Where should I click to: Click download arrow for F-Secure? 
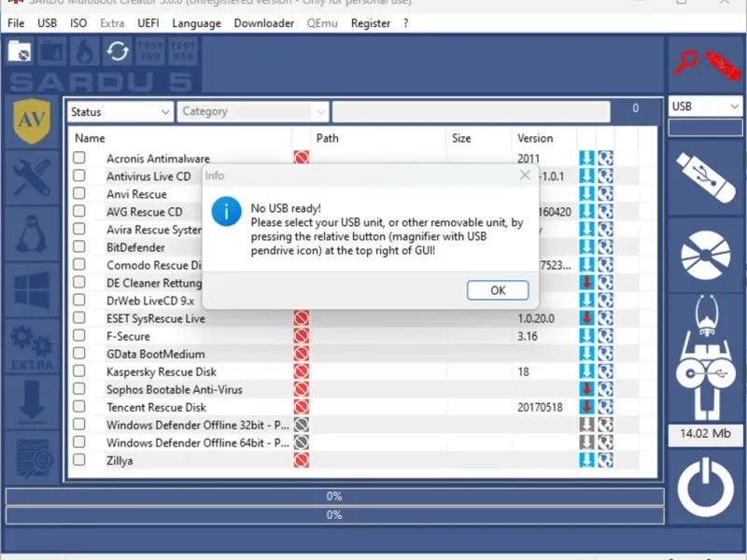click(586, 336)
